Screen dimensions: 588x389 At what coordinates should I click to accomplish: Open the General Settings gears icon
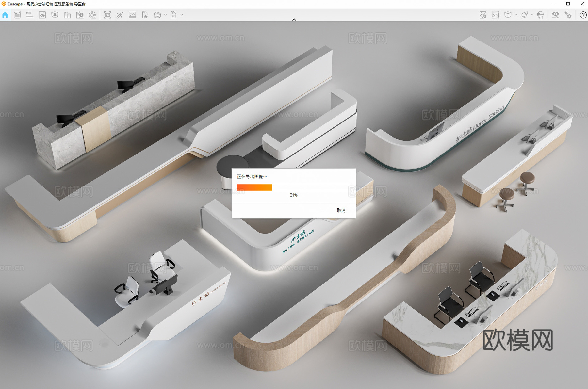click(568, 15)
